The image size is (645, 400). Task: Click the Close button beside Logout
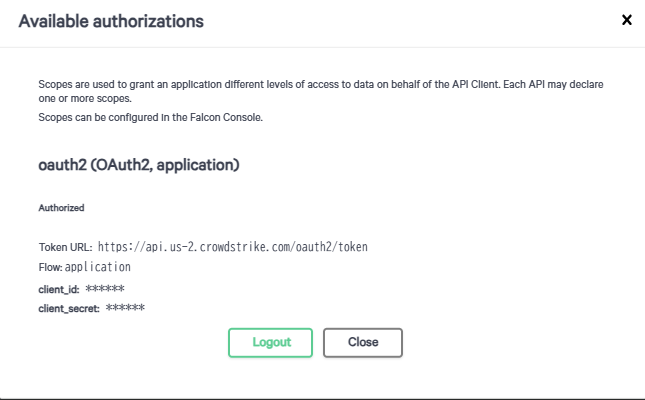point(363,342)
